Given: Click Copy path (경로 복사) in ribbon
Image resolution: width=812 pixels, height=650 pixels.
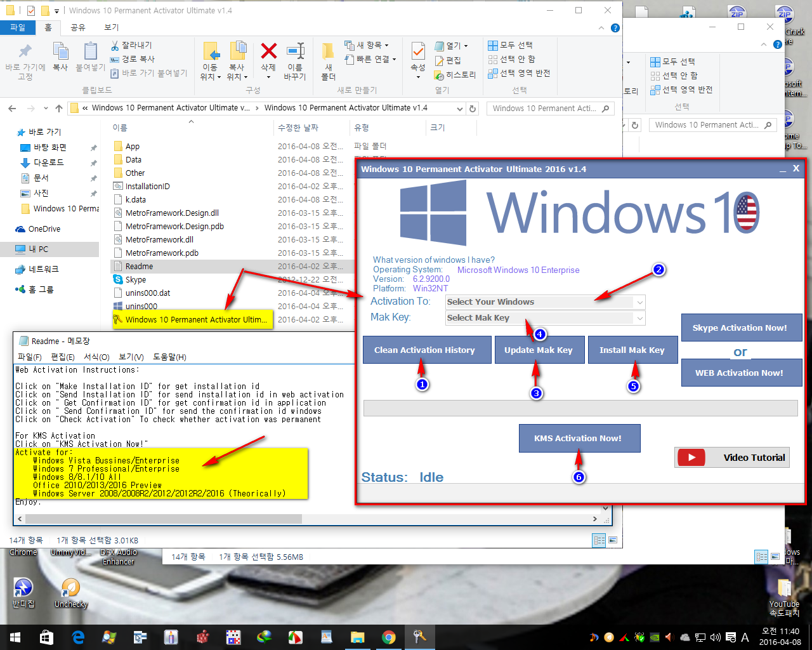Looking at the screenshot, I should pos(133,59).
